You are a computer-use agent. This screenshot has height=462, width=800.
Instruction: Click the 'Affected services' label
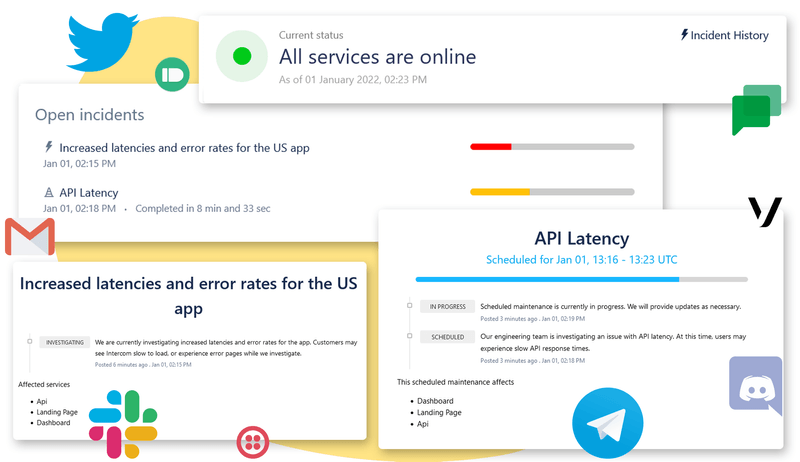pos(44,384)
